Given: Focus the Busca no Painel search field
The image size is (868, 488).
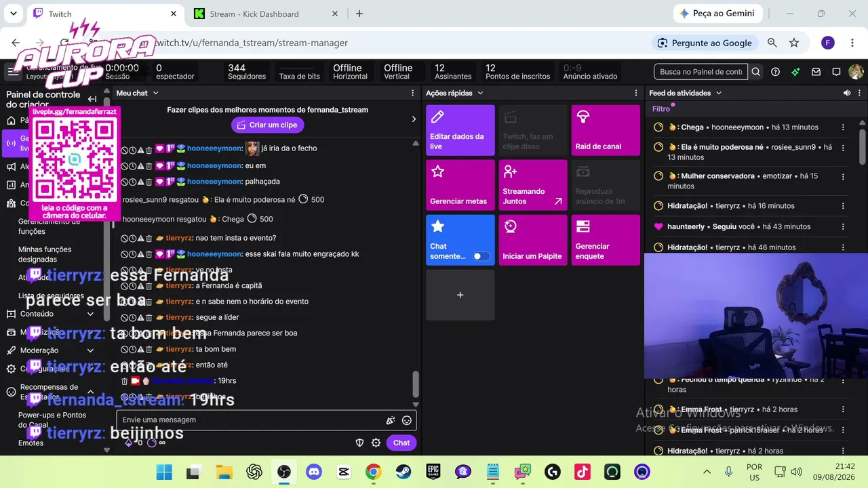Looking at the screenshot, I should click(x=701, y=72).
